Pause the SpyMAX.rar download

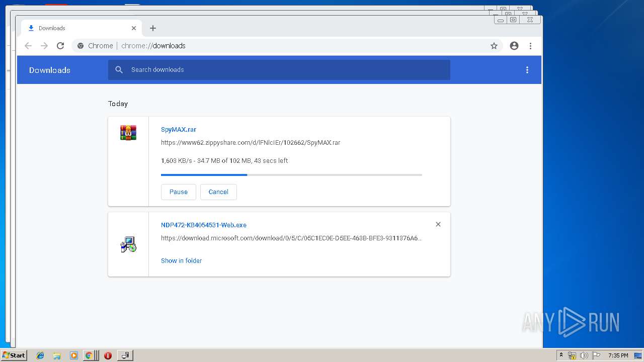tap(179, 192)
